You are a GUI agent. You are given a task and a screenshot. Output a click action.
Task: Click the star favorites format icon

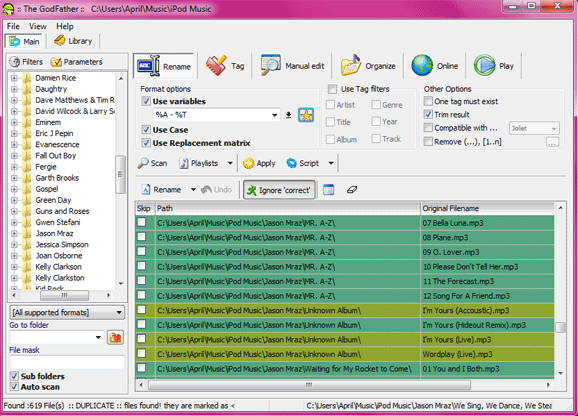click(x=306, y=115)
